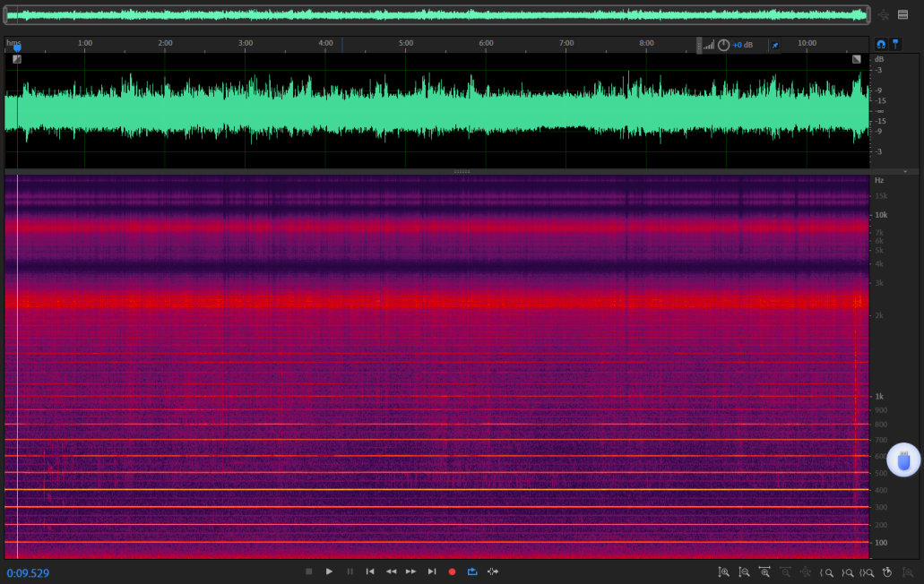Click the Fast Forward button
The width and height of the screenshot is (924, 584).
(410, 571)
